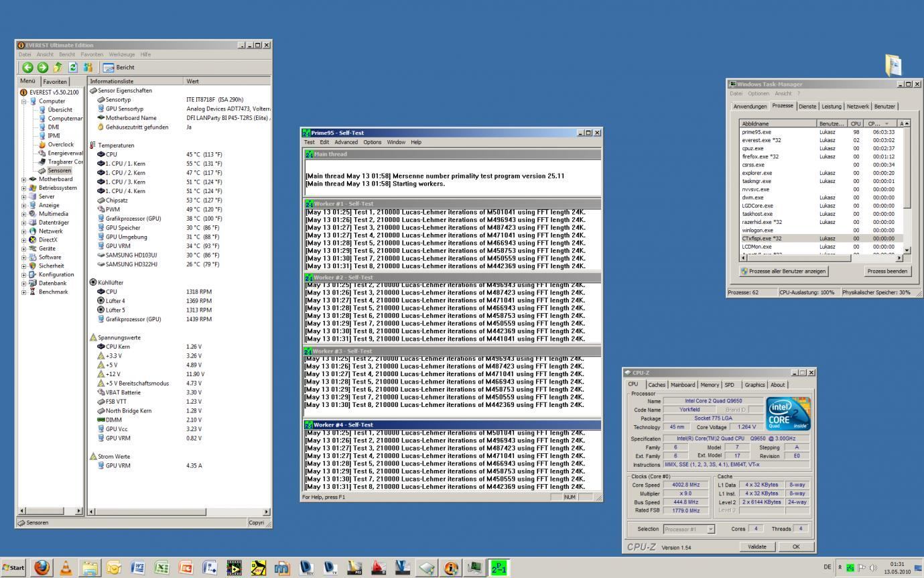Launch Firefox from the taskbar

[42, 567]
